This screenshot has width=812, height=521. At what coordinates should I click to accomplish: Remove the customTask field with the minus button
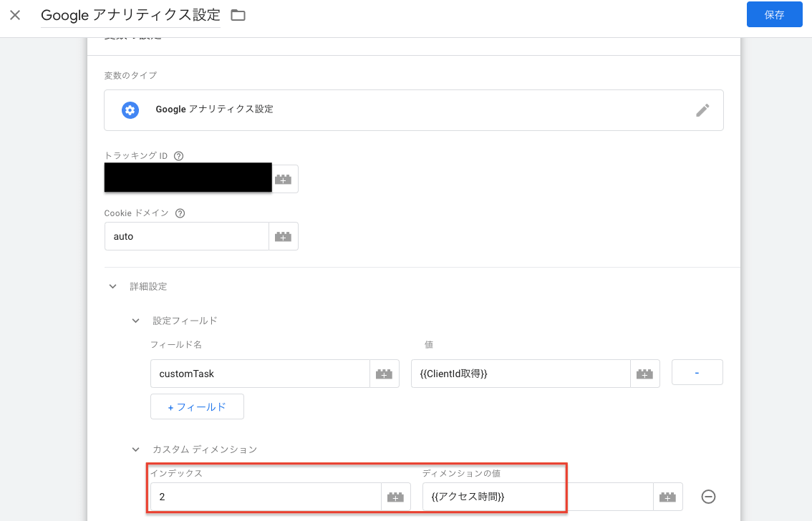pos(697,373)
